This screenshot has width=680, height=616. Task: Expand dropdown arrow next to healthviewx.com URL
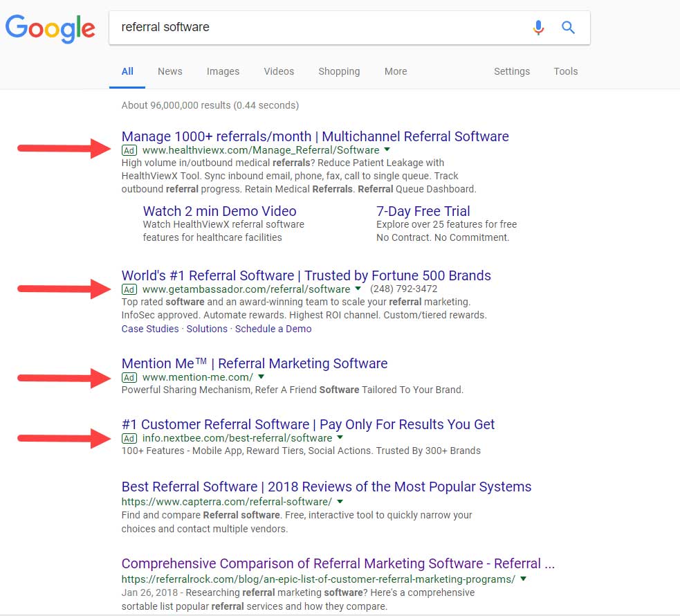tap(387, 150)
